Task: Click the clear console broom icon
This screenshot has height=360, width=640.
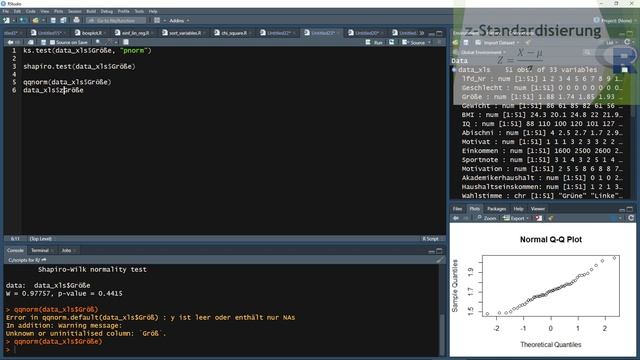Action: tap(440, 260)
